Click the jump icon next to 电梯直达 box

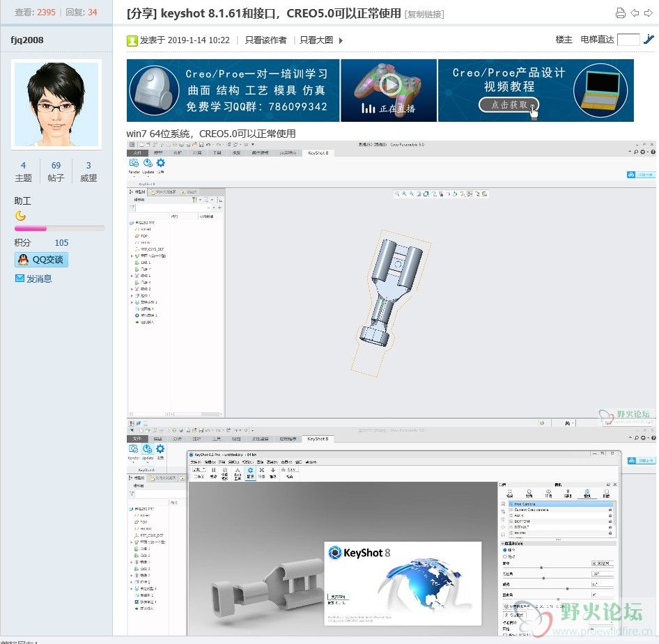pos(649,40)
